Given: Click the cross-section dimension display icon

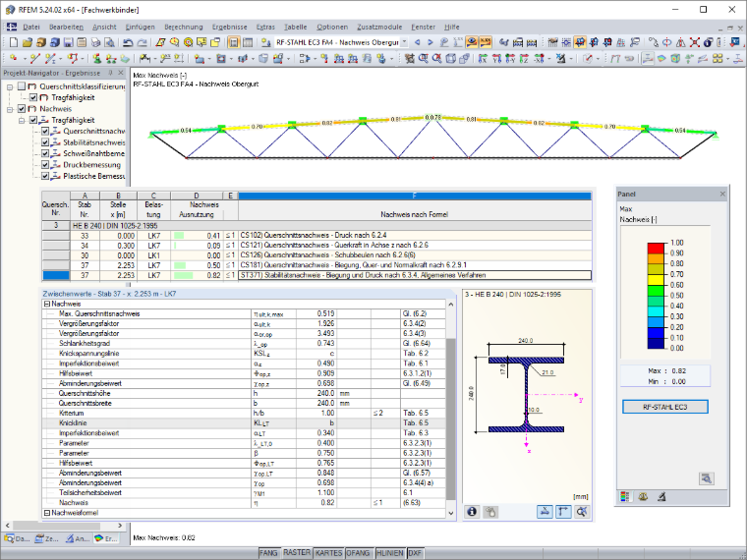Looking at the screenshot, I should click(x=545, y=512).
